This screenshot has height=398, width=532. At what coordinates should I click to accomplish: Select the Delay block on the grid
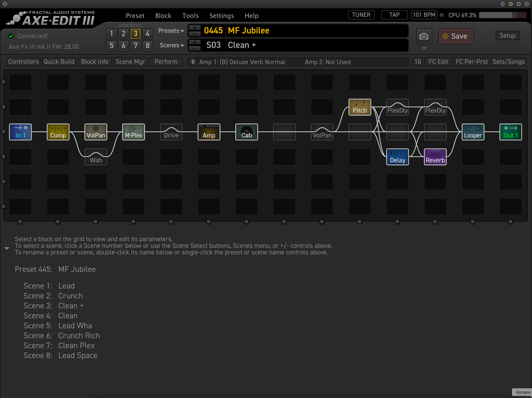pos(397,157)
